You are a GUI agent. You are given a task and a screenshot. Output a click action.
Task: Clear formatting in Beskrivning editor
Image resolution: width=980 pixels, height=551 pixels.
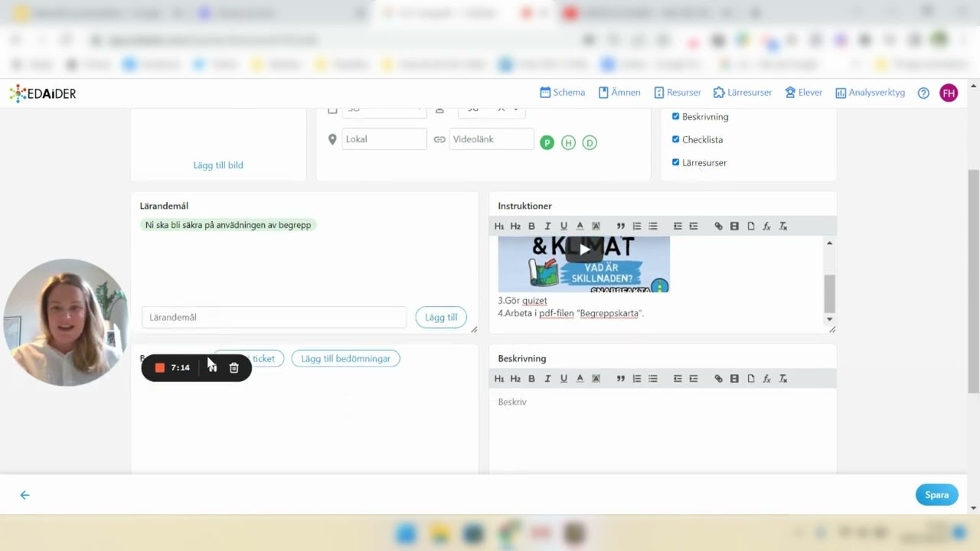tap(783, 379)
